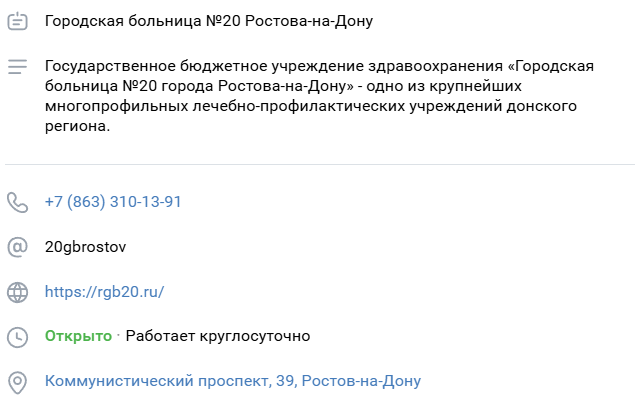Image resolution: width=635 pixels, height=404 pixels.
Task: Click the green Открыто status
Action: click(x=78, y=336)
